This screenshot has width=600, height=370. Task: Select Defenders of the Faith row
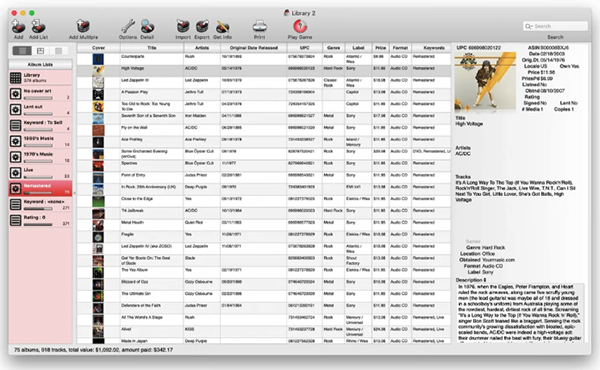[264, 308]
